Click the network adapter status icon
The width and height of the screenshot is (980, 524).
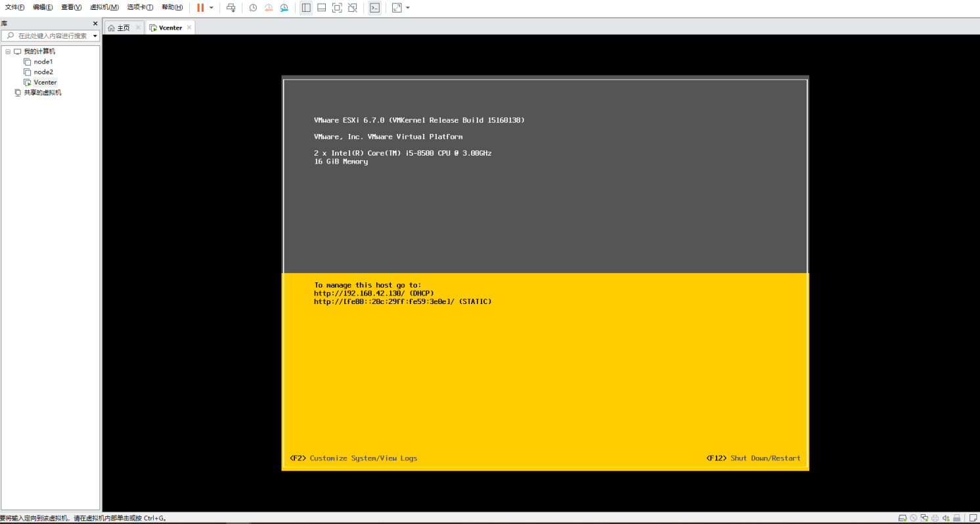coord(924,517)
